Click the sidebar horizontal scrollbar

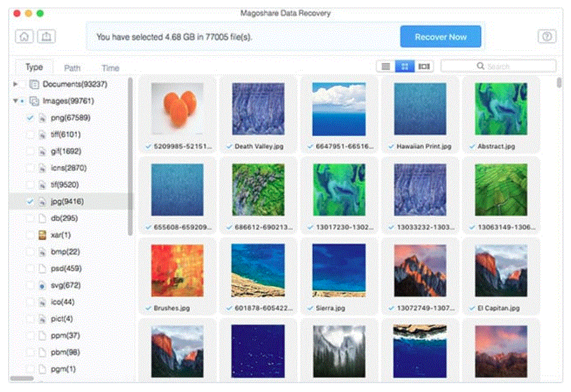[22, 379]
